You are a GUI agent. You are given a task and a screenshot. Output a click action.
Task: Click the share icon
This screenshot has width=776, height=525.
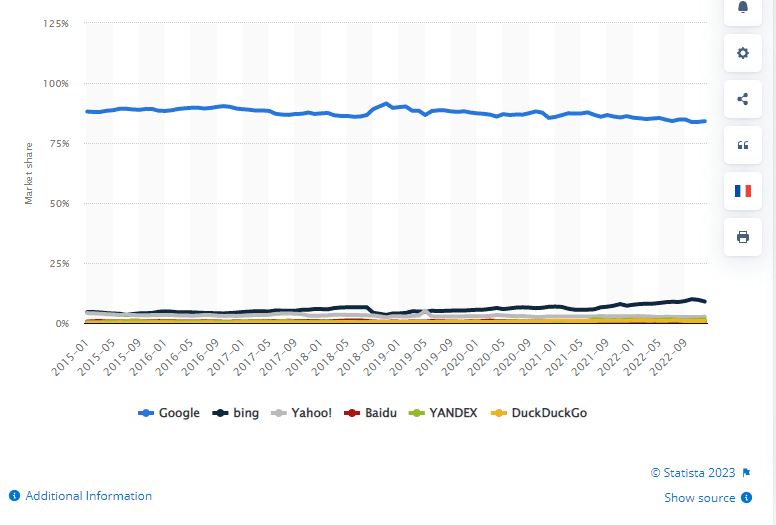[x=742, y=99]
